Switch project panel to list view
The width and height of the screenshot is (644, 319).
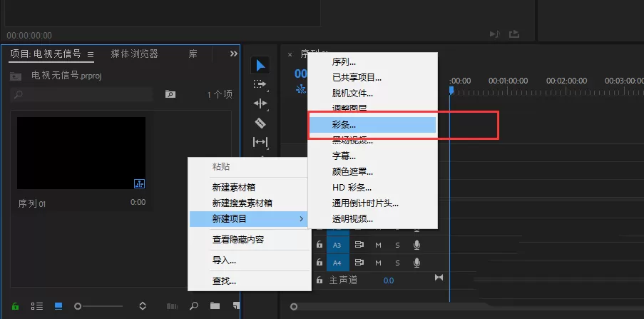pos(37,306)
